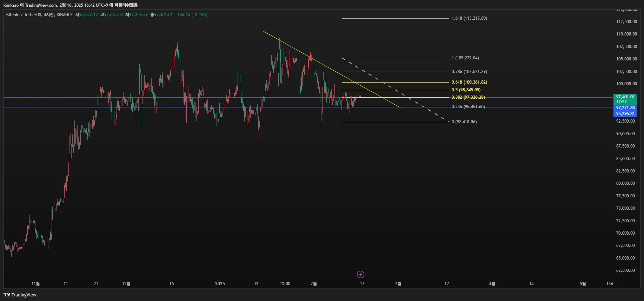Click the 100,000.00 price axis label
Image resolution: width=644 pixels, height=301 pixels.
click(626, 84)
